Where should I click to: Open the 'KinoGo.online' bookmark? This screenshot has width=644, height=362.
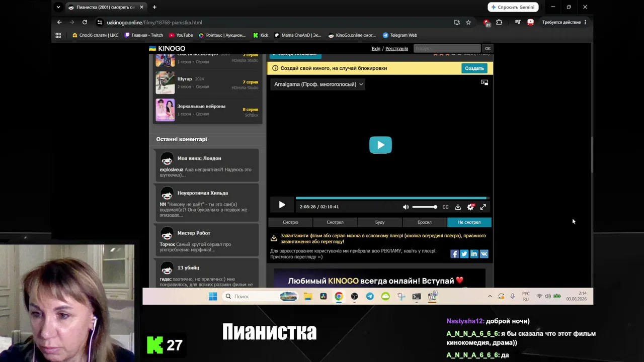point(352,35)
